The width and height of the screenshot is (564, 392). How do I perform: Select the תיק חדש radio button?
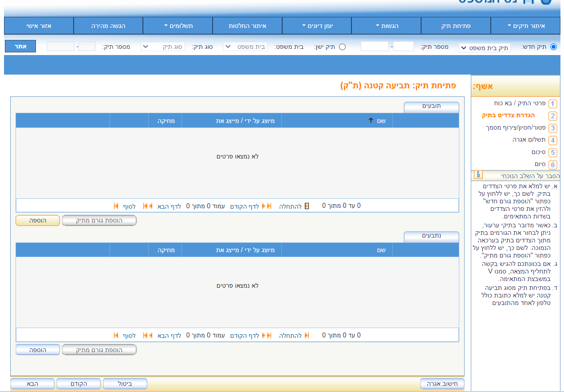tap(553, 47)
